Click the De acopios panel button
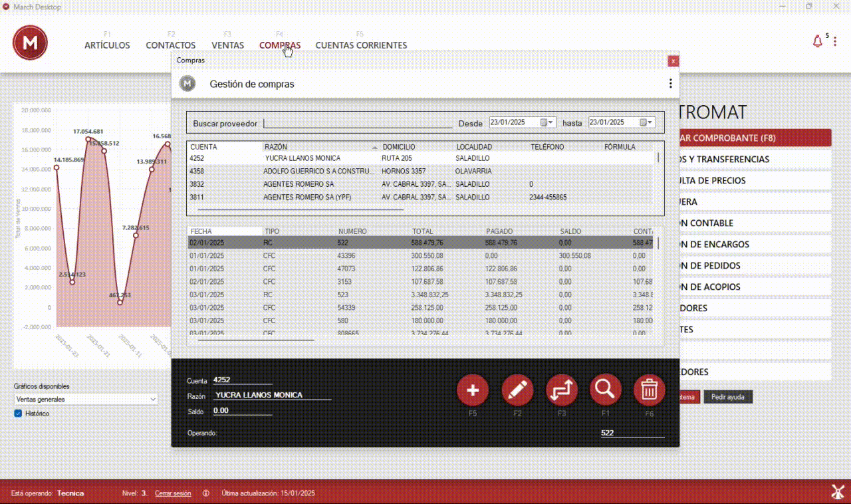851x504 pixels. [x=755, y=287]
